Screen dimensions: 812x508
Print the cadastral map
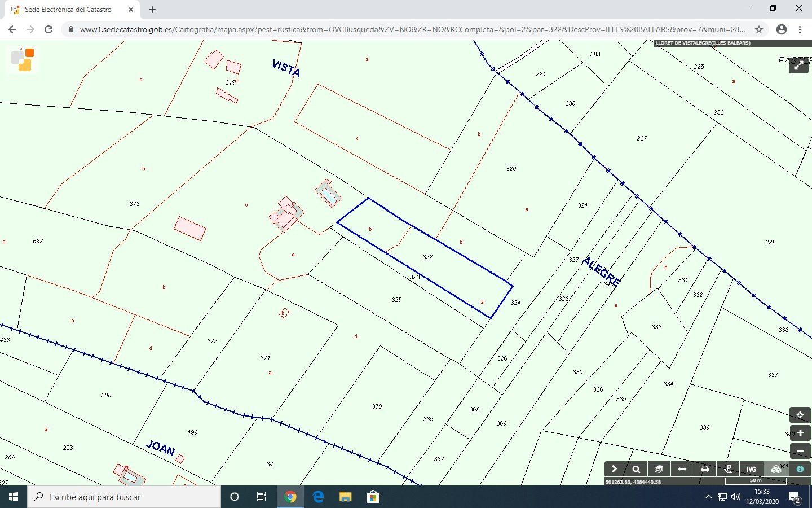coord(705,469)
